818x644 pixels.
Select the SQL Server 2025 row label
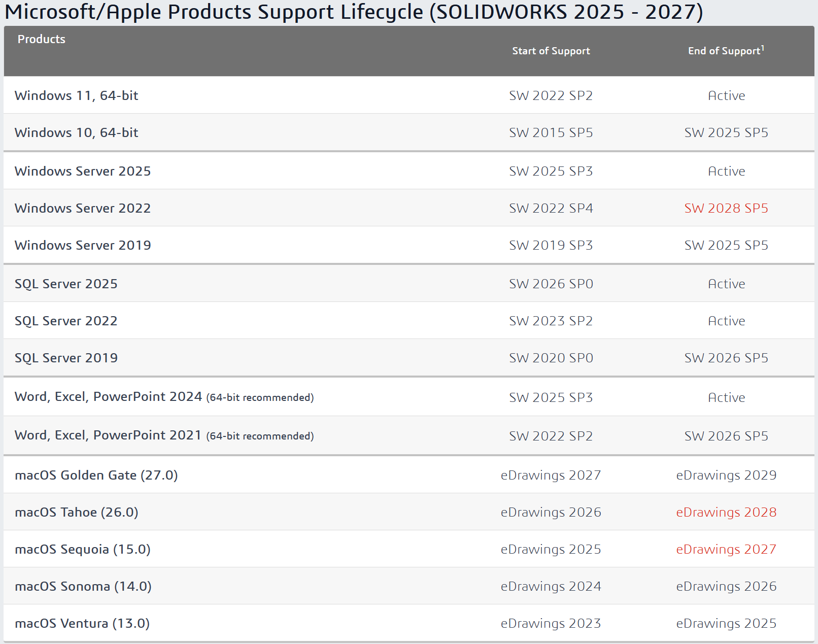coord(66,284)
